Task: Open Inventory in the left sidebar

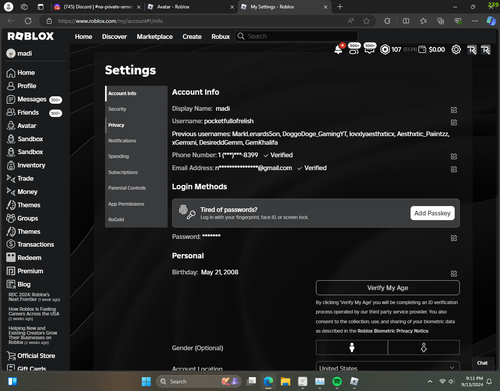Action: click(x=26, y=165)
